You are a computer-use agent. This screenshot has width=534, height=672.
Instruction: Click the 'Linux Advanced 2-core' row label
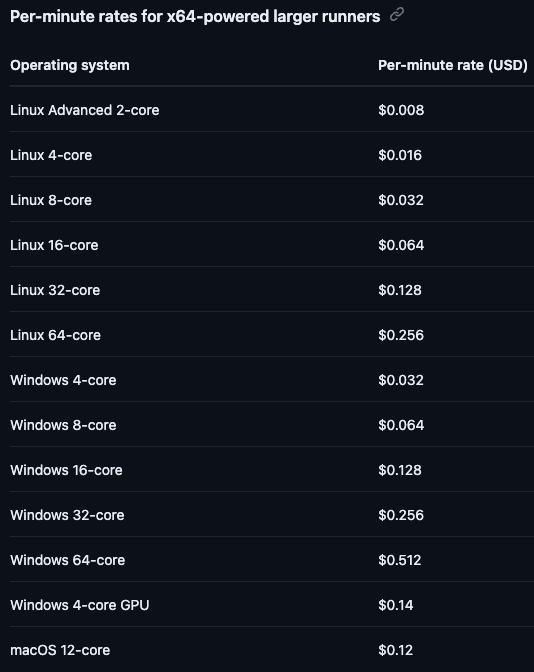click(85, 110)
